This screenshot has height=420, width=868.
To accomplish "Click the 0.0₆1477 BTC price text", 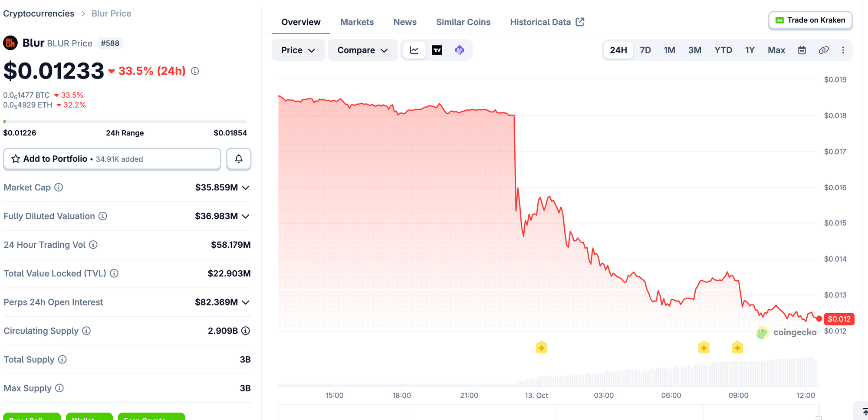I will point(26,95).
